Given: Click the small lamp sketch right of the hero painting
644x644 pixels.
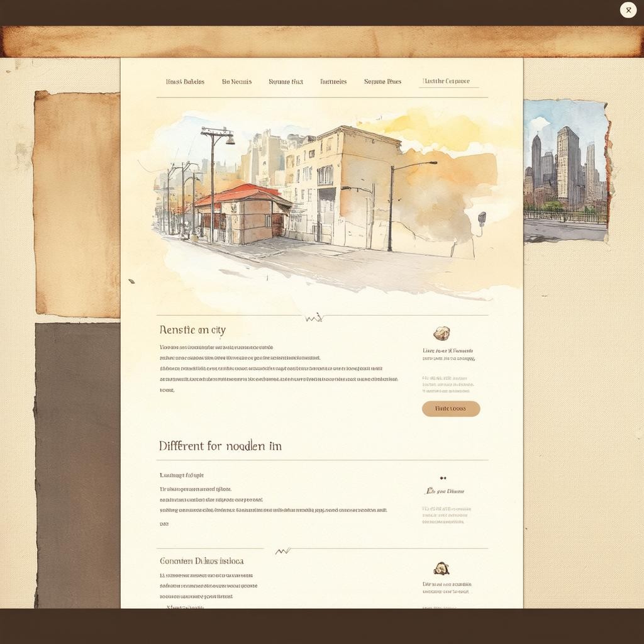Looking at the screenshot, I should point(482,220).
